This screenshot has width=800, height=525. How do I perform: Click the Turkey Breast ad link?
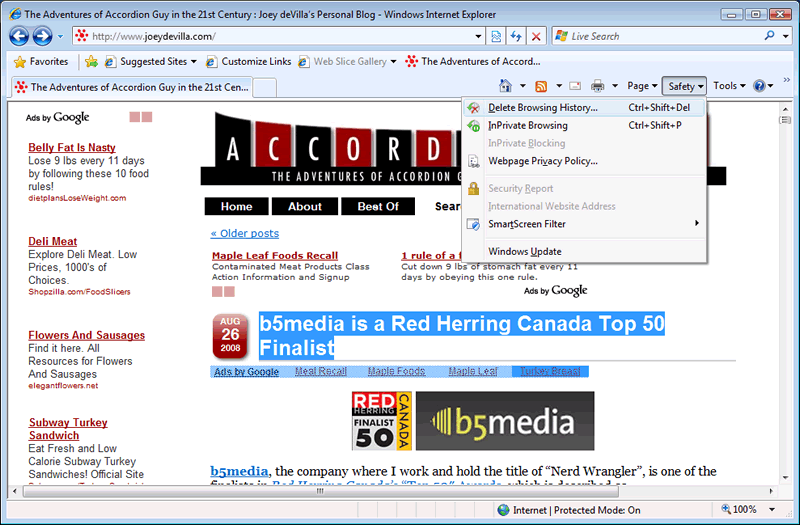(551, 371)
